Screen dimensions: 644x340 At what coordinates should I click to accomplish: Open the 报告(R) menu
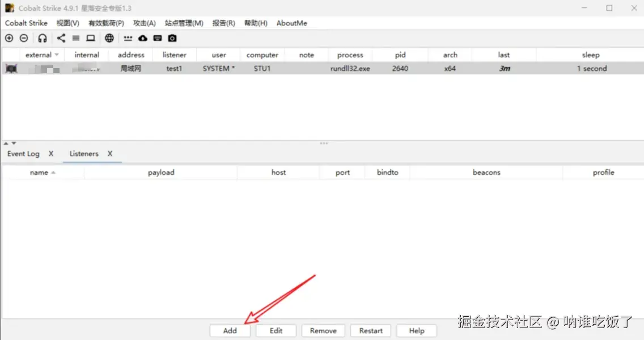click(x=224, y=23)
